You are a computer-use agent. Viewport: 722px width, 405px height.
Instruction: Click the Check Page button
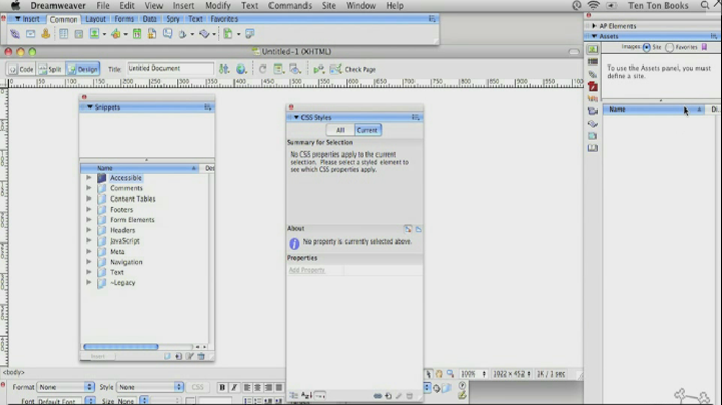click(354, 69)
